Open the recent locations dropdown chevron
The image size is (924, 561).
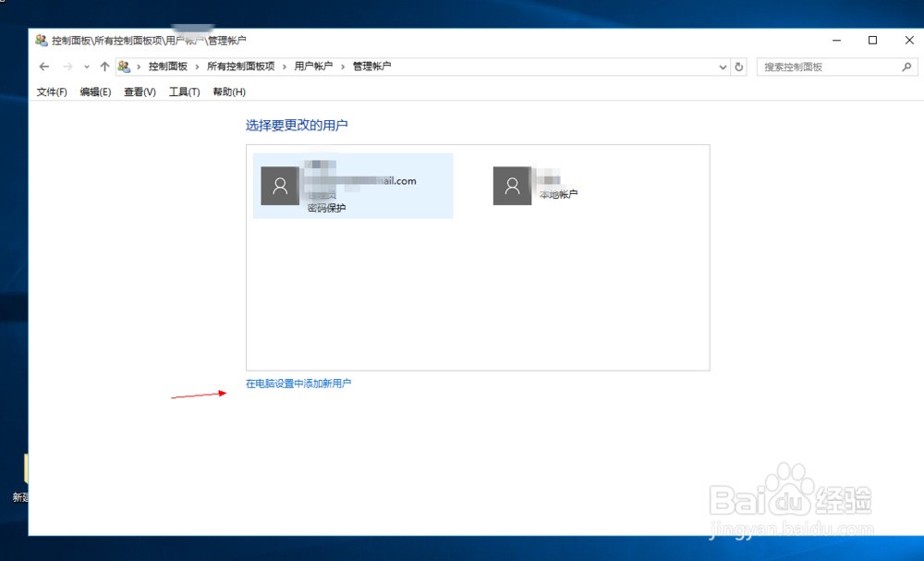point(87,67)
